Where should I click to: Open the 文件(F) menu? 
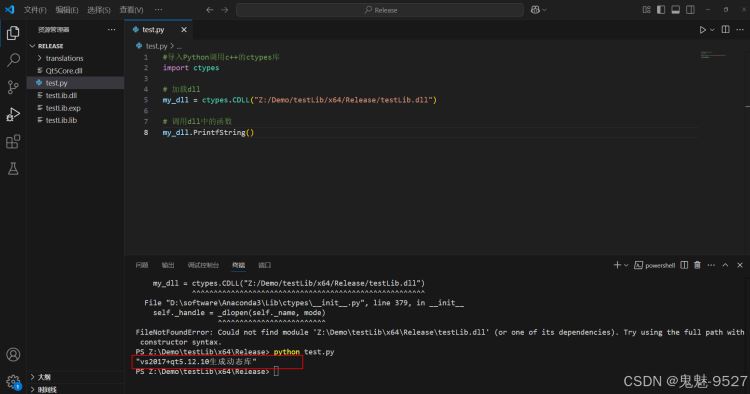click(35, 10)
